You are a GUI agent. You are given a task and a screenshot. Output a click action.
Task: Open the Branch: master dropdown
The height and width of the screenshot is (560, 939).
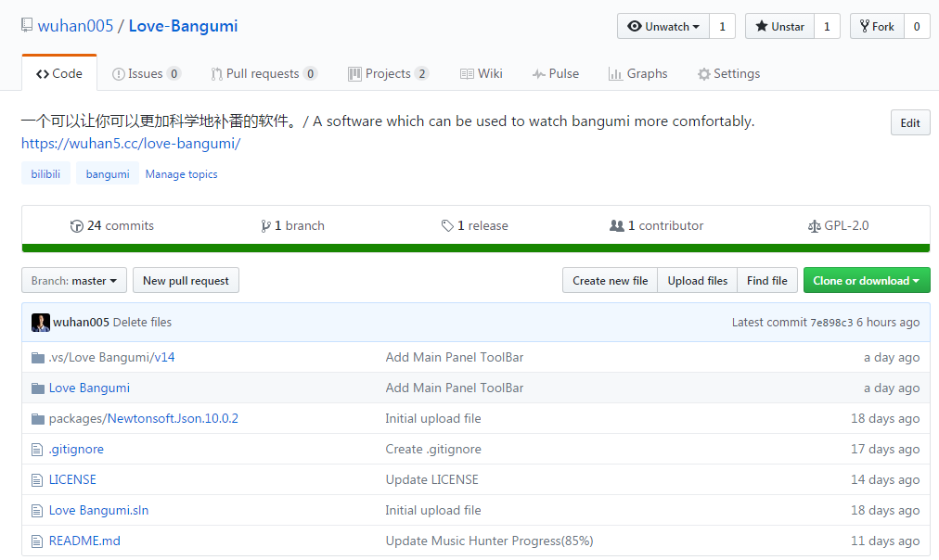pyautogui.click(x=74, y=281)
